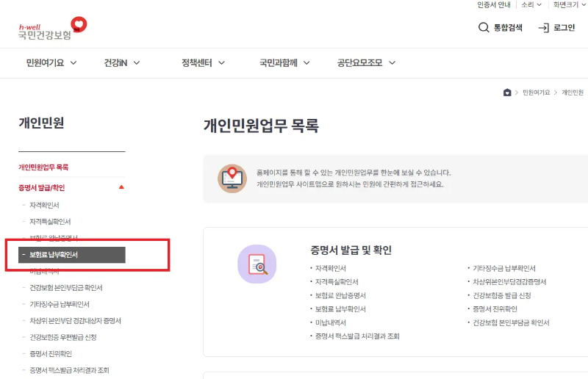588x379 pixels.
Task: Expand the 화면크기 dropdown
Action: point(569,4)
